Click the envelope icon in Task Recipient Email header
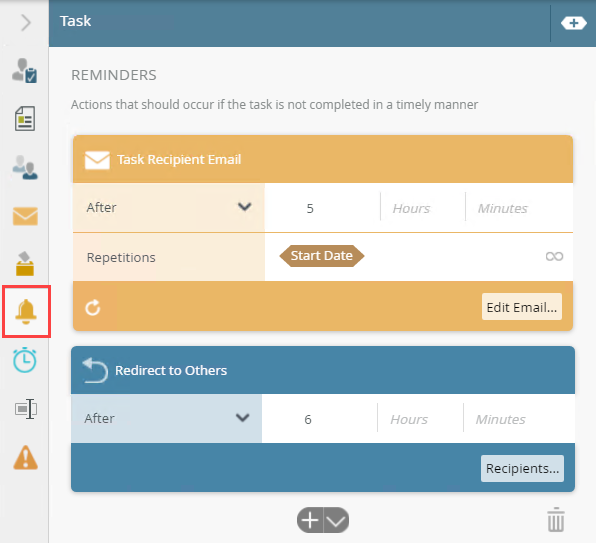Image resolution: width=596 pixels, height=543 pixels. pyautogui.click(x=97, y=160)
